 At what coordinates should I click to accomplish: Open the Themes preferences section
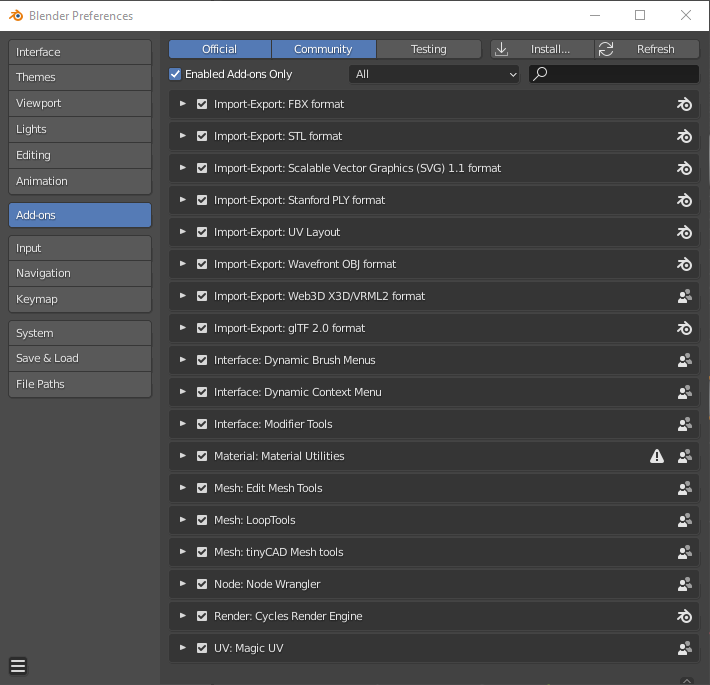pos(80,77)
